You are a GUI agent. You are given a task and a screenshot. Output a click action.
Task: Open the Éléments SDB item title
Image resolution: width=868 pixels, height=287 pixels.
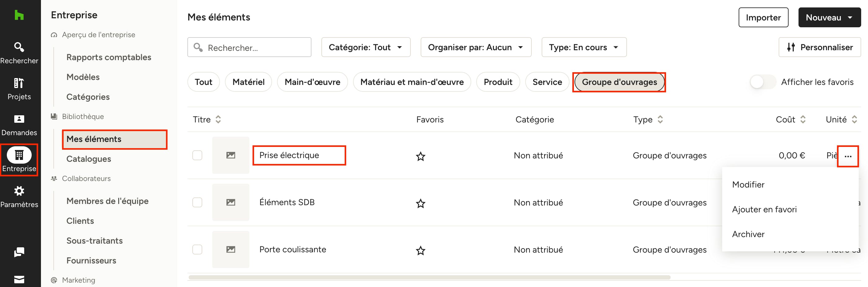287,202
